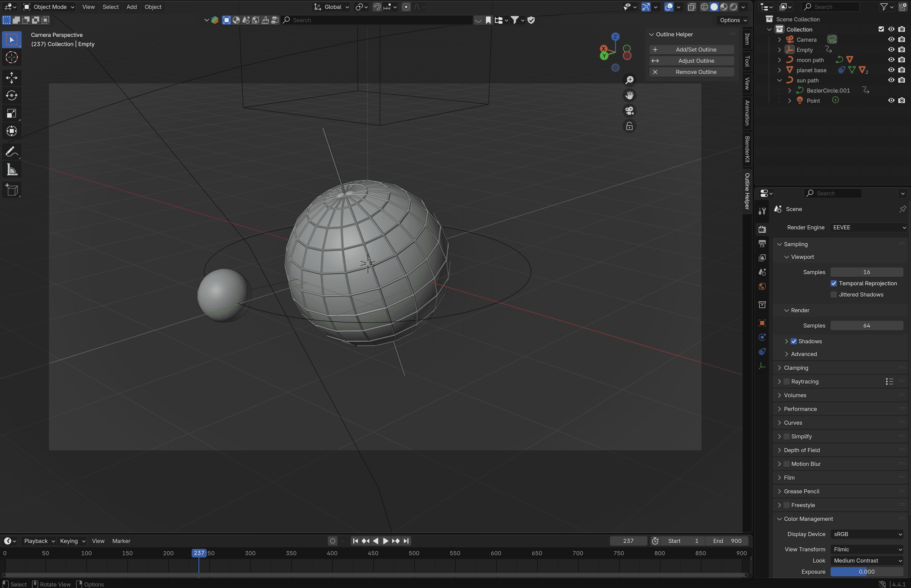Select the Rotate tool

(x=11, y=95)
